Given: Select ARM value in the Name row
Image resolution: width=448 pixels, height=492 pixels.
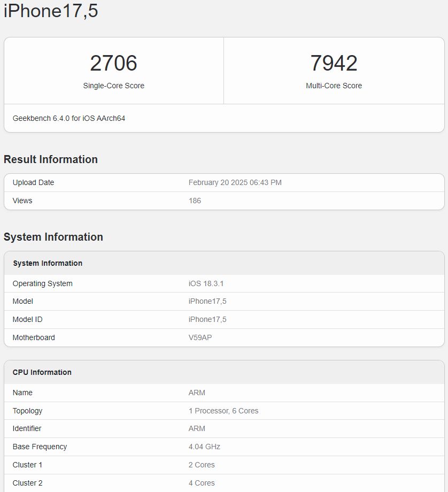Looking at the screenshot, I should (x=197, y=393).
